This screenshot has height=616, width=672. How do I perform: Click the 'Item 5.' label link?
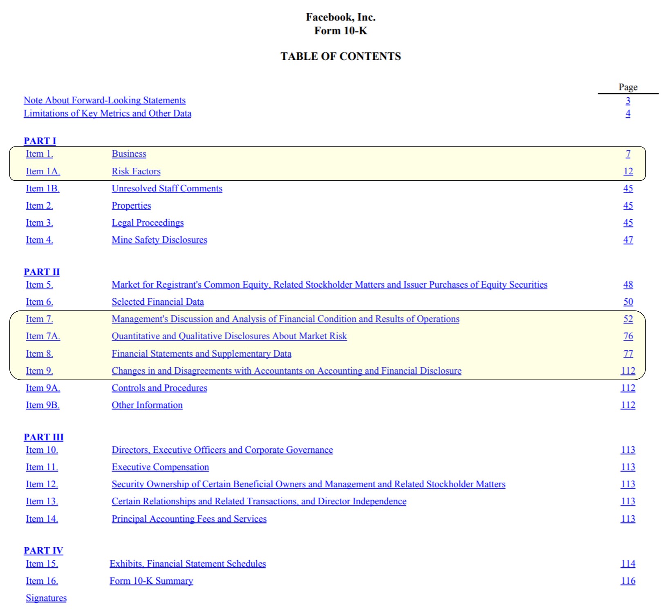pyautogui.click(x=39, y=285)
